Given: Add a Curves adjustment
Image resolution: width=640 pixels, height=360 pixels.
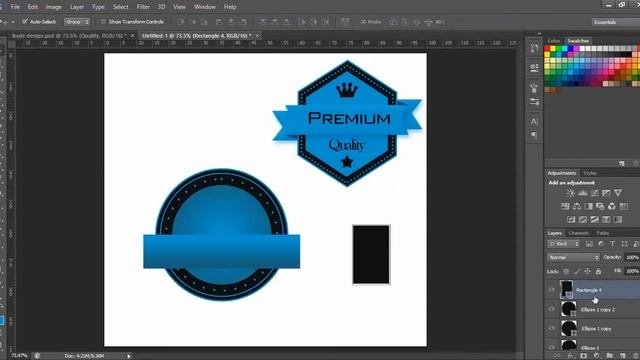Looking at the screenshot, I should (x=594, y=193).
